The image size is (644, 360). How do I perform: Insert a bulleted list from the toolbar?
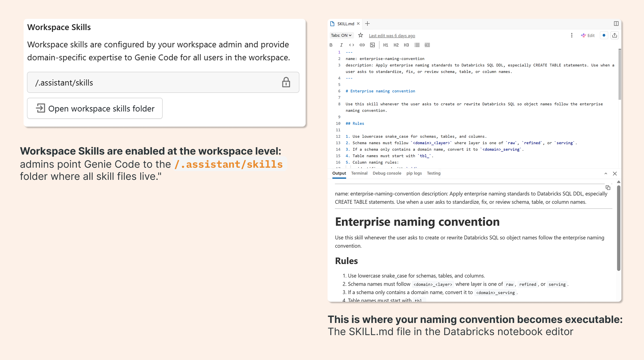point(417,45)
